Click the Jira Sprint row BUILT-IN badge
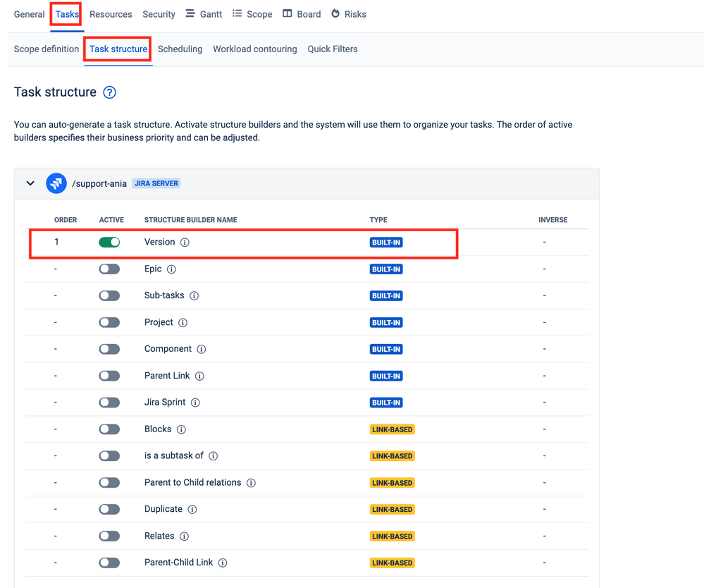Viewport: 704px width, 588px height. tap(386, 403)
